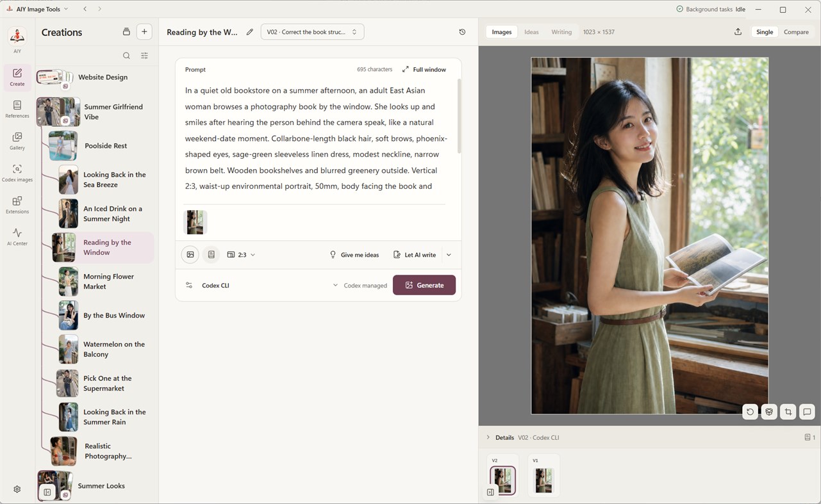Select Realistic Photography creation

pyautogui.click(x=101, y=451)
